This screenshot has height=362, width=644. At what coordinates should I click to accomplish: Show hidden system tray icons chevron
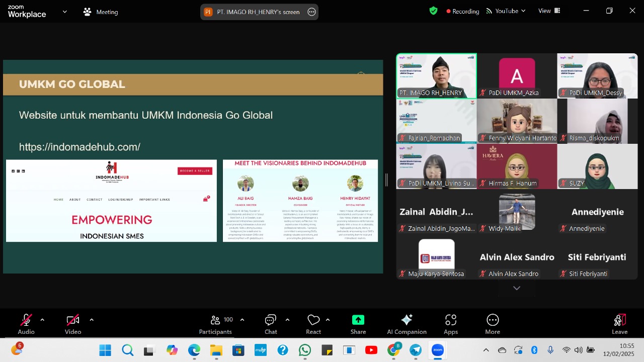coord(486,350)
